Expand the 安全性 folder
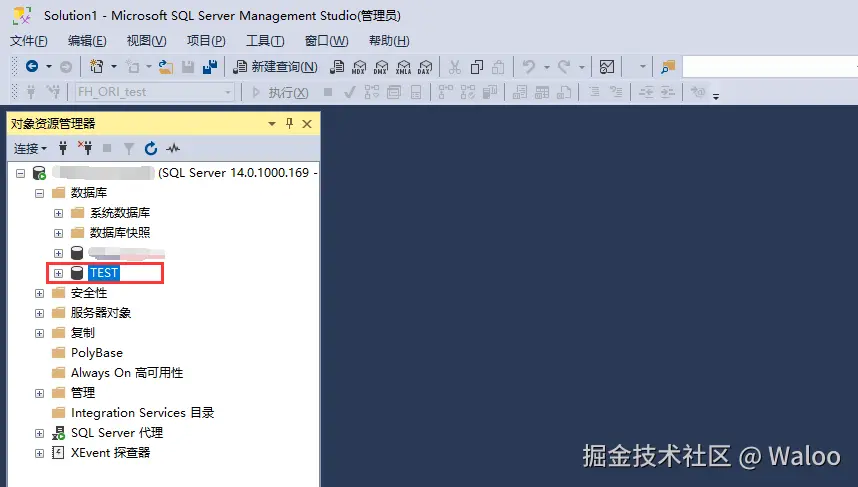Screen dimensions: 858x487 39,293
